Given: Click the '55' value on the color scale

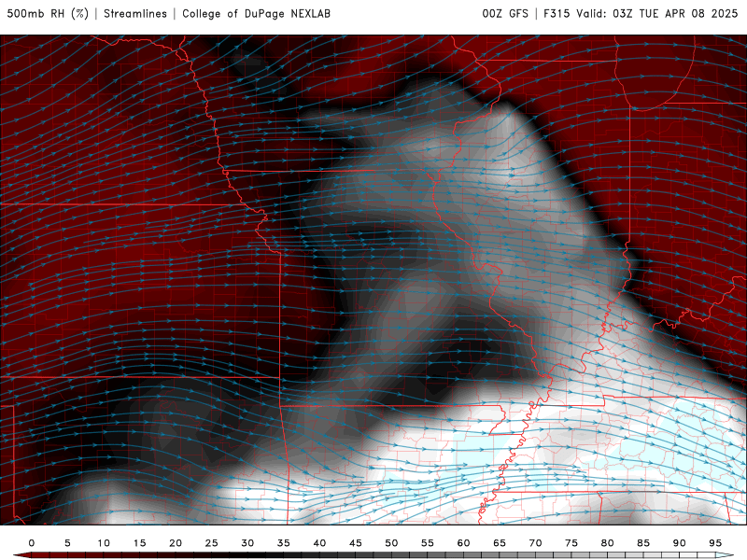Looking at the screenshot, I should pyautogui.click(x=428, y=543).
